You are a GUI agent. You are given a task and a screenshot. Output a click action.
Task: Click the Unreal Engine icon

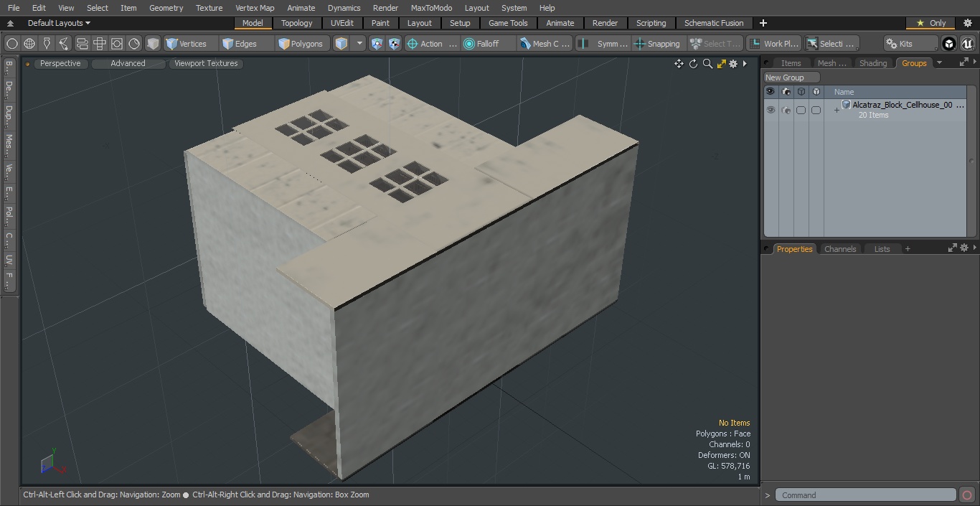968,44
